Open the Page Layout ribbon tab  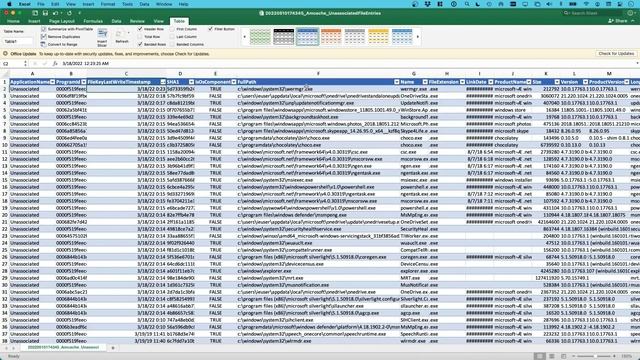pyautogui.click(x=62, y=21)
